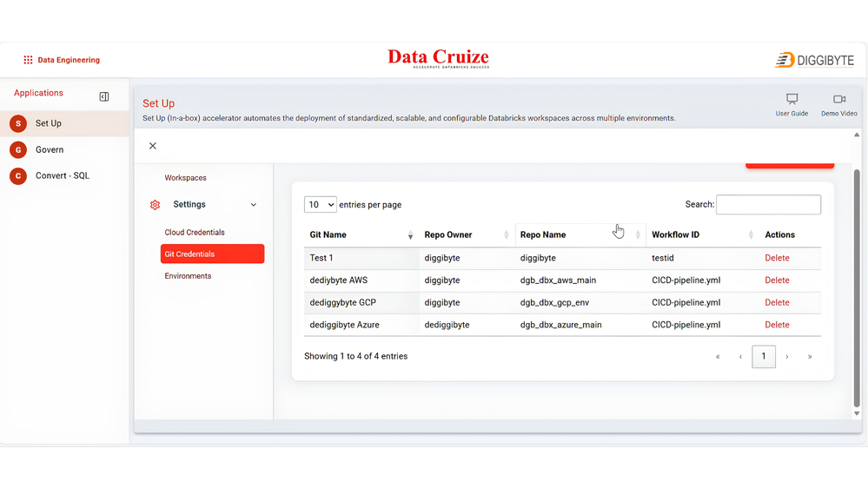Open the entries per page dropdown
868x488 pixels.
(x=320, y=205)
